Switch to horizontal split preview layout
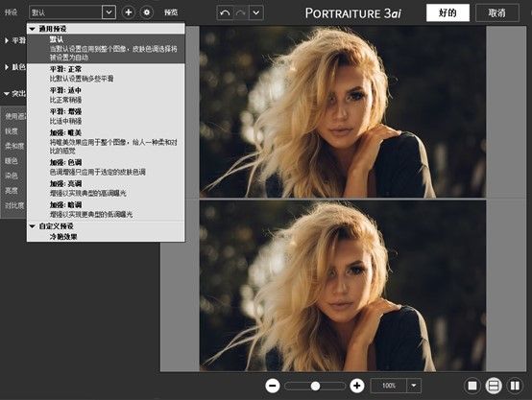The width and height of the screenshot is (532, 400). click(494, 386)
